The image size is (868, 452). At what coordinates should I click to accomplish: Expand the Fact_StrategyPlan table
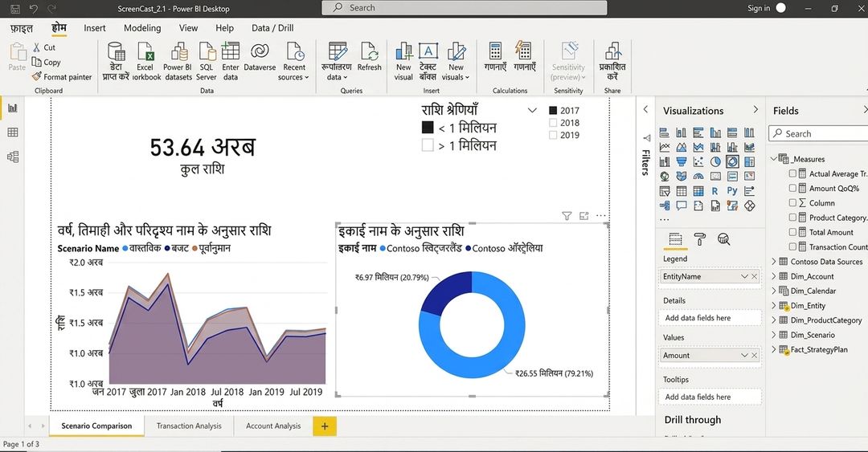(x=774, y=350)
